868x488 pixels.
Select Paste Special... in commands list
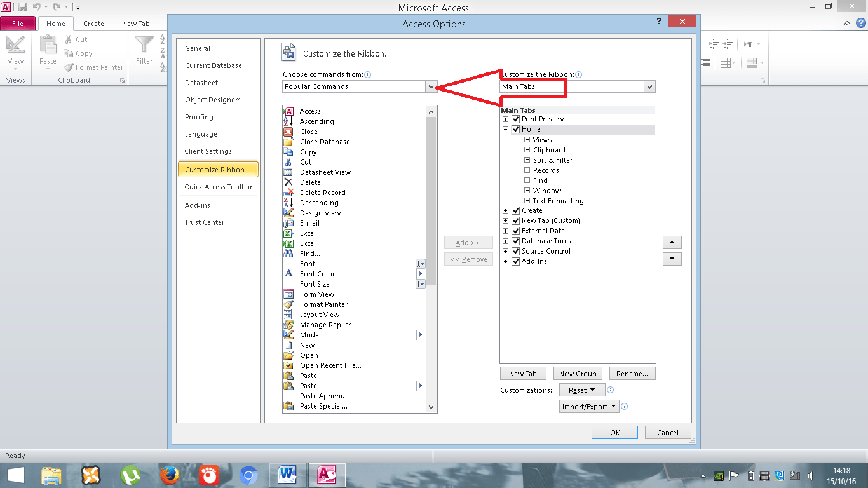[x=323, y=406]
